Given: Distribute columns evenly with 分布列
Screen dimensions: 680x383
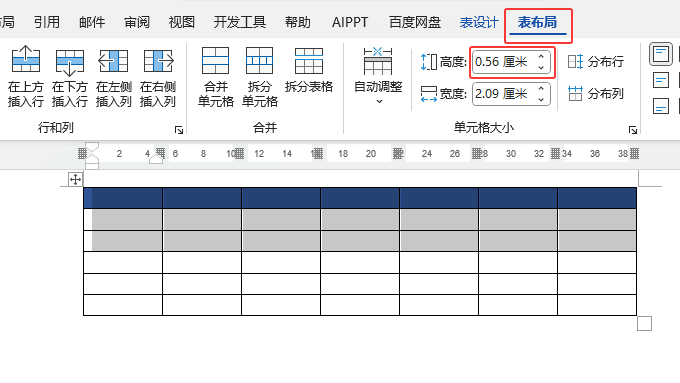Looking at the screenshot, I should (596, 94).
